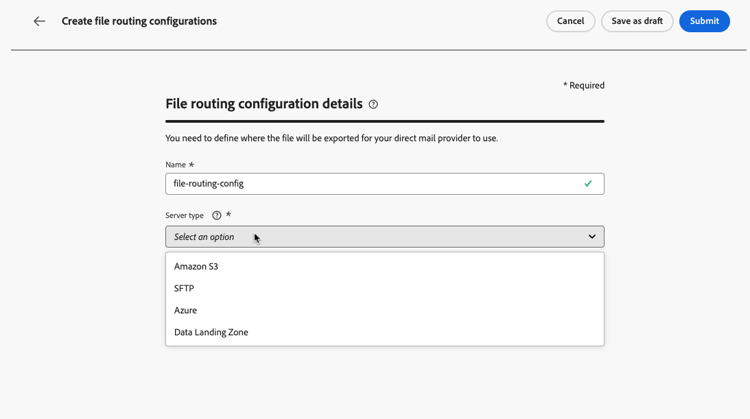Screen dimensions: 750x419
Task: Click the Server type help icon
Action: (217, 215)
